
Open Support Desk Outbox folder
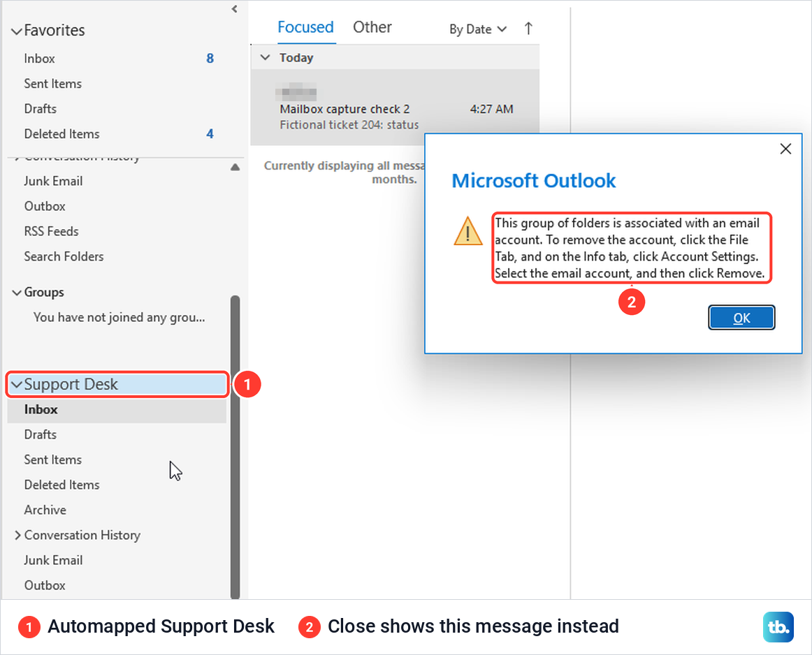(45, 585)
